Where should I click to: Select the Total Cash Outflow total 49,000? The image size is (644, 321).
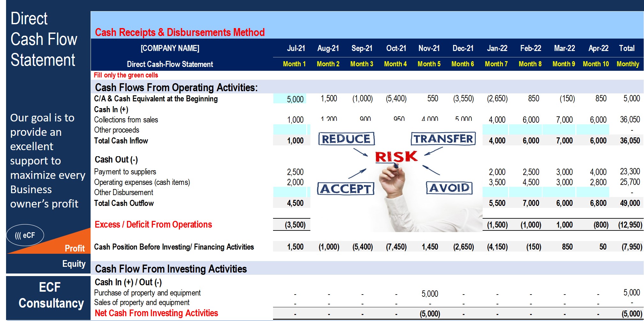coord(630,203)
